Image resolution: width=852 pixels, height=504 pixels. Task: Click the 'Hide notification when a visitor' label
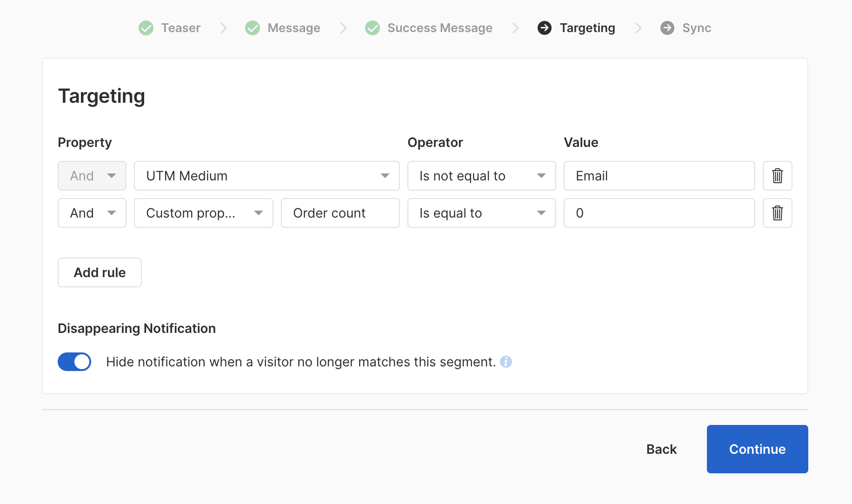[301, 362]
